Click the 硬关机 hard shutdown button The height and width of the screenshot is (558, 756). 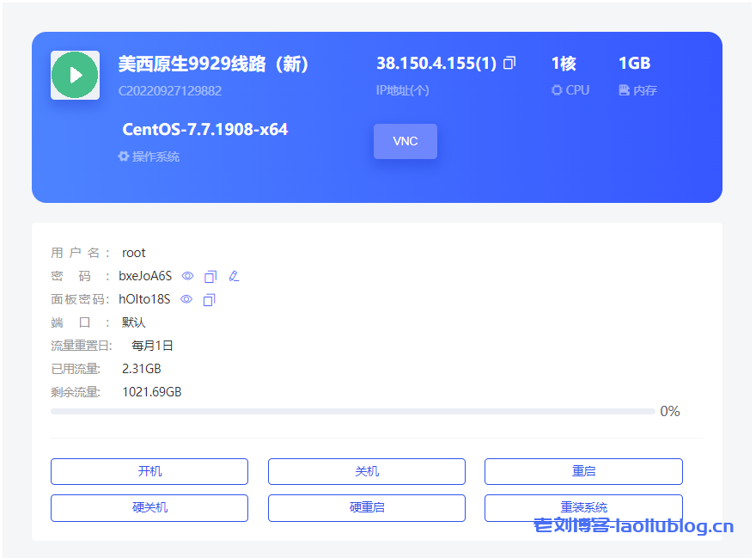tap(149, 507)
